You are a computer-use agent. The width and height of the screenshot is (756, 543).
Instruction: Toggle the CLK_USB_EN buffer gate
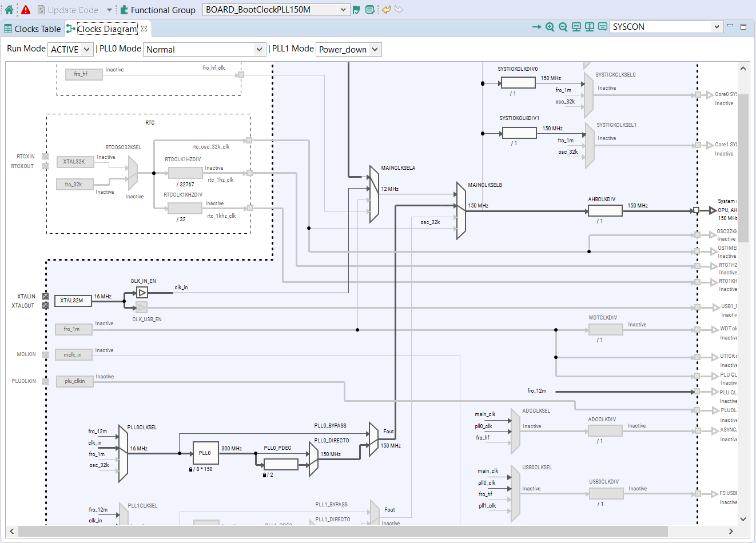(142, 308)
